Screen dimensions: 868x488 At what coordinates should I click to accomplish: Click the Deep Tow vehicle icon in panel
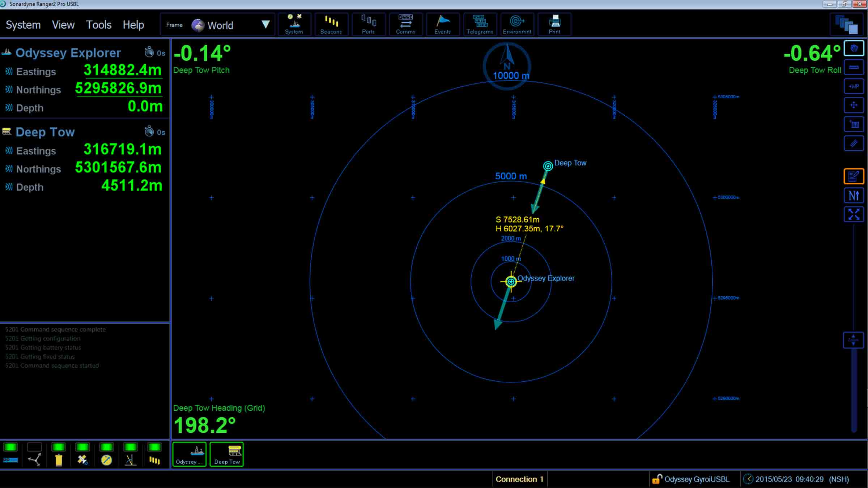click(x=7, y=131)
